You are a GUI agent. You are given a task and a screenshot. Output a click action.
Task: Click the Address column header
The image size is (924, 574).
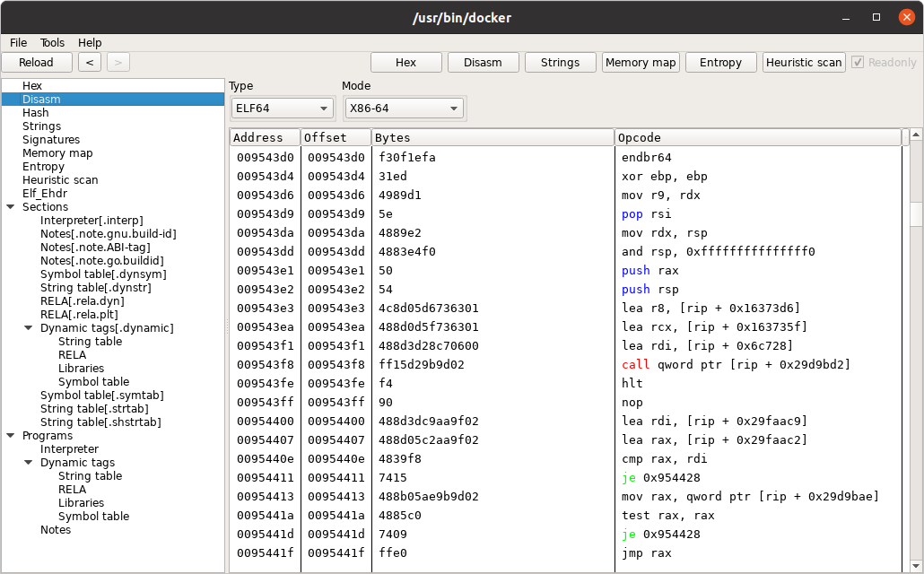(x=266, y=137)
